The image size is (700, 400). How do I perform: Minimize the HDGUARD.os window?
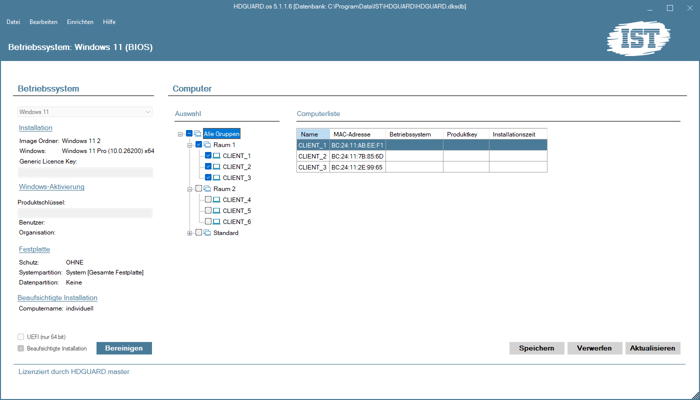650,8
